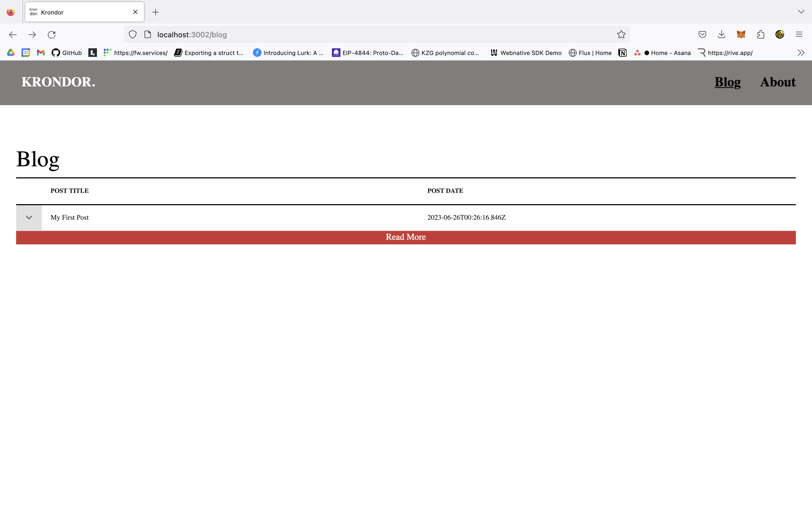Click the KRONDOR. logo link
Image resolution: width=812 pixels, height=507 pixels.
[58, 82]
